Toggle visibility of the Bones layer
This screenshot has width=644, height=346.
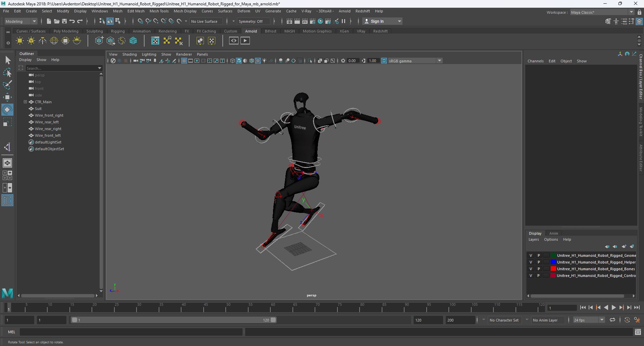531,269
